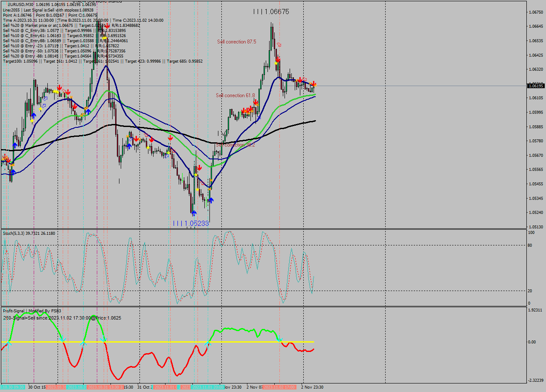The image size is (546, 392).
Task: Click 1.05240 on the price scale
Action: point(535,212)
